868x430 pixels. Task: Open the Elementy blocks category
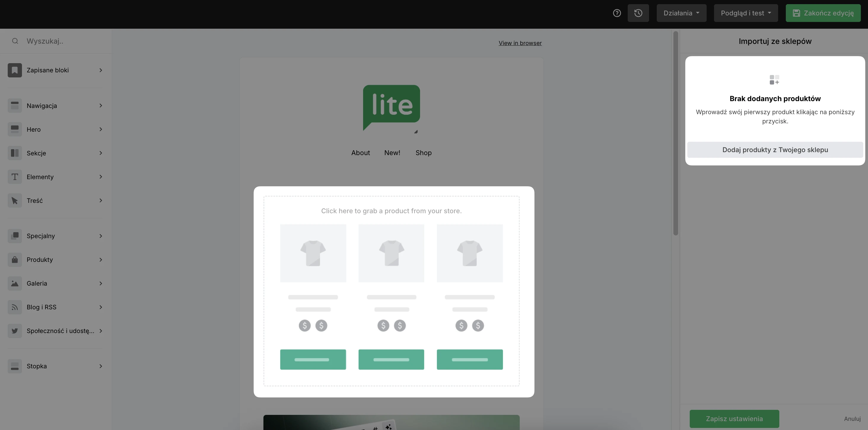40,177
